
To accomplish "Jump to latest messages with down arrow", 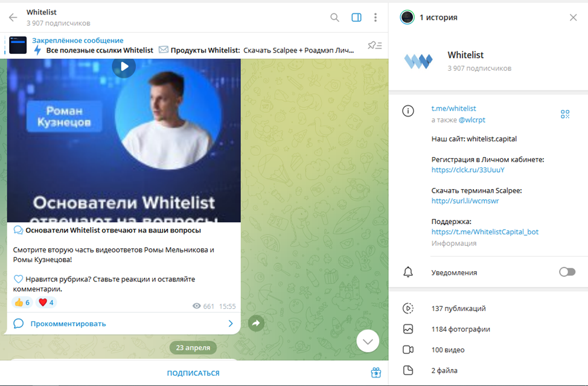I will tap(368, 341).
